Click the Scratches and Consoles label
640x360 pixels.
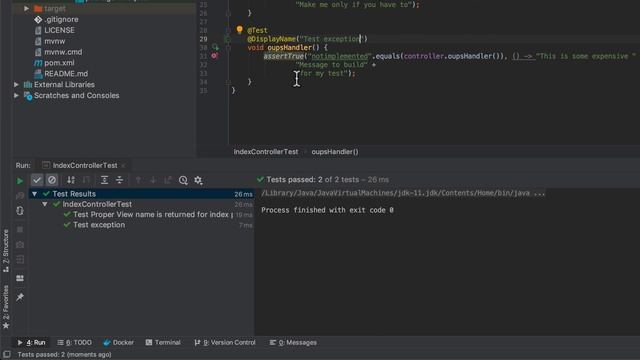76,96
